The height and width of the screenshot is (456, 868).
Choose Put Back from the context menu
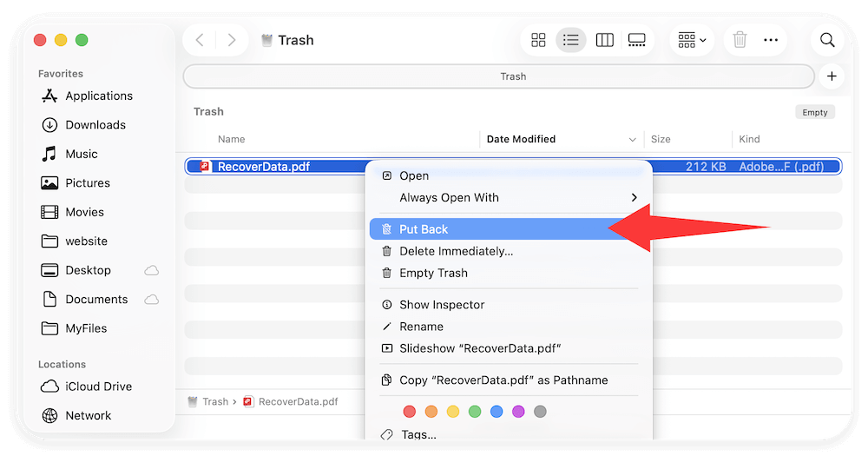(x=510, y=228)
